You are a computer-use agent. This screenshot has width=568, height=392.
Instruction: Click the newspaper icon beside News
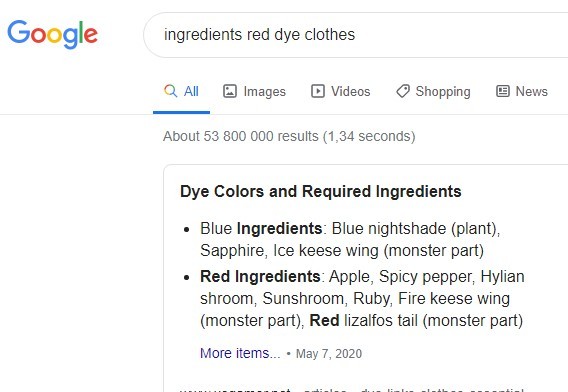[x=503, y=91]
